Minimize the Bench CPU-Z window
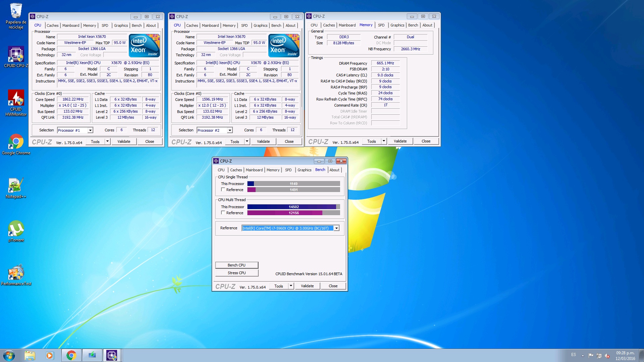Viewport: 644px width, 362px height. pos(319,161)
